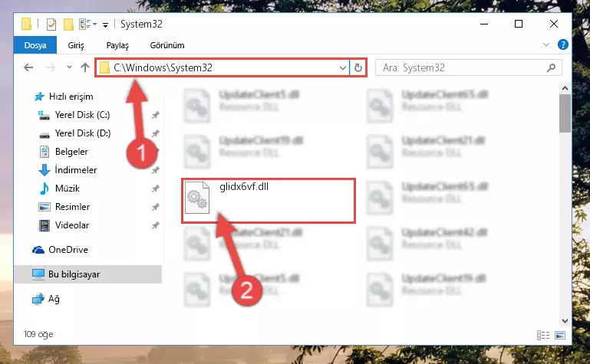The image size is (590, 364).
Task: Click the Back navigation arrow
Action: pyautogui.click(x=28, y=67)
